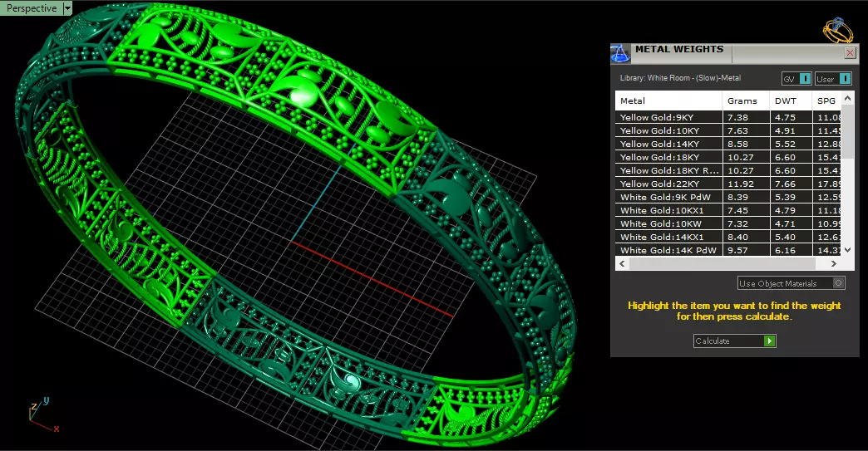Image resolution: width=868 pixels, height=451 pixels.
Task: Click the 8.58 grams cell
Action: 746,144
